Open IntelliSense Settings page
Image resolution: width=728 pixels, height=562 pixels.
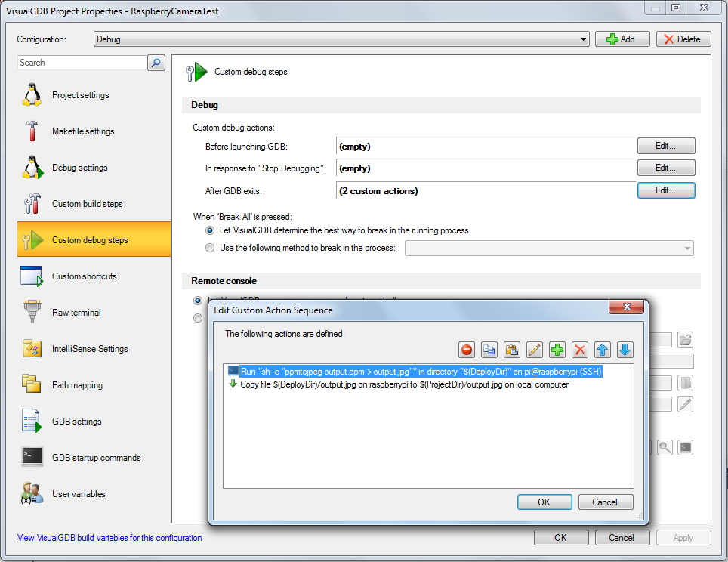(94, 349)
